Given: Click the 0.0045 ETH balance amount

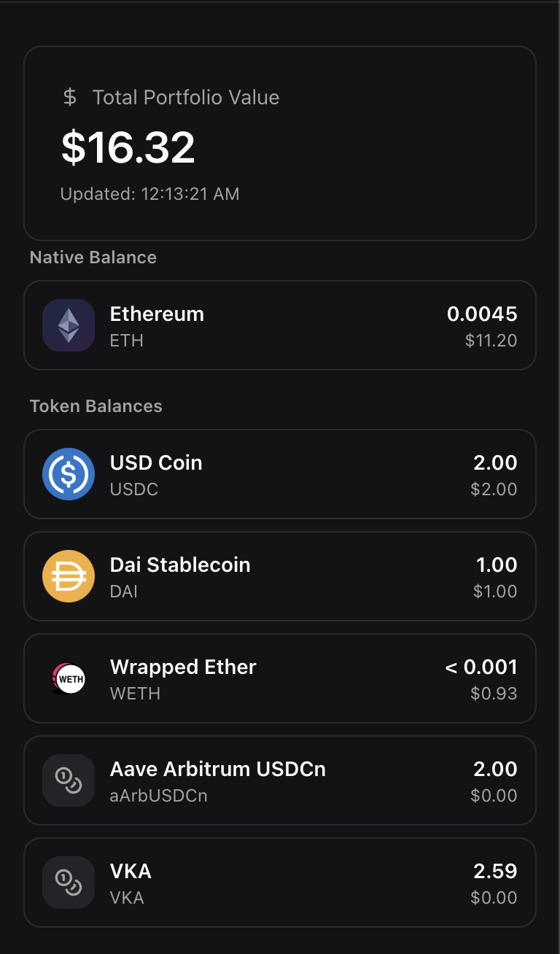Looking at the screenshot, I should 482,314.
